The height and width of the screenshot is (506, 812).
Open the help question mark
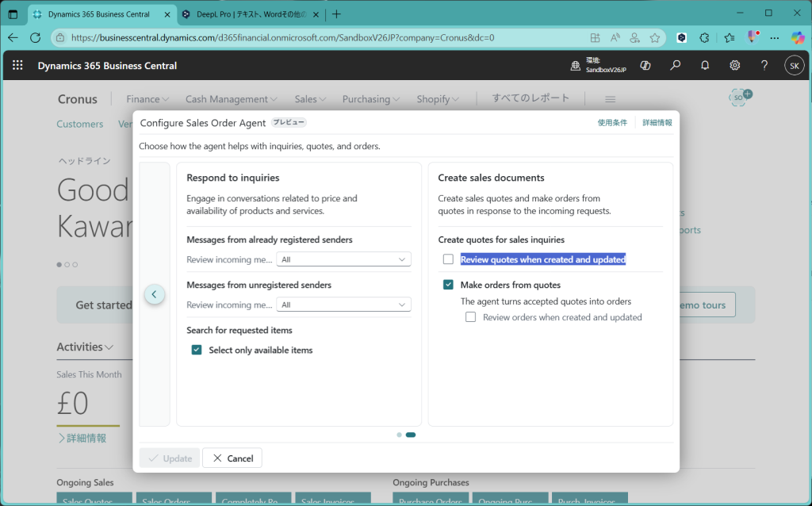click(x=764, y=66)
